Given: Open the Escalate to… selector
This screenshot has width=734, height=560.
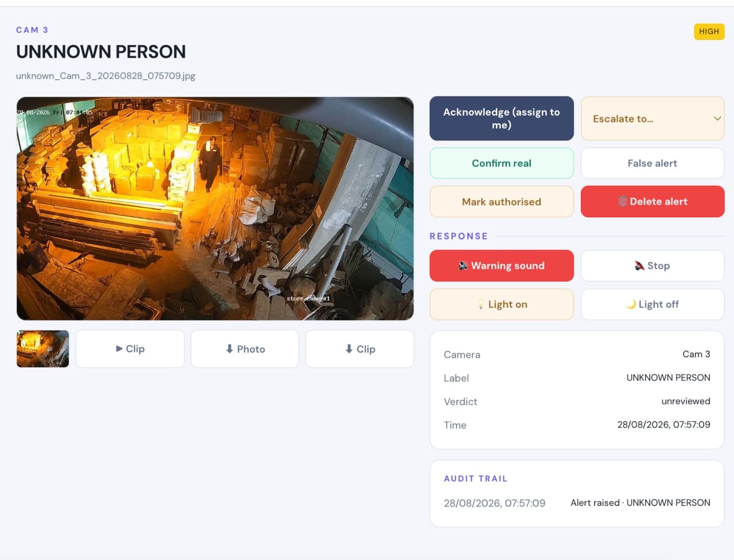Looking at the screenshot, I should [x=653, y=119].
